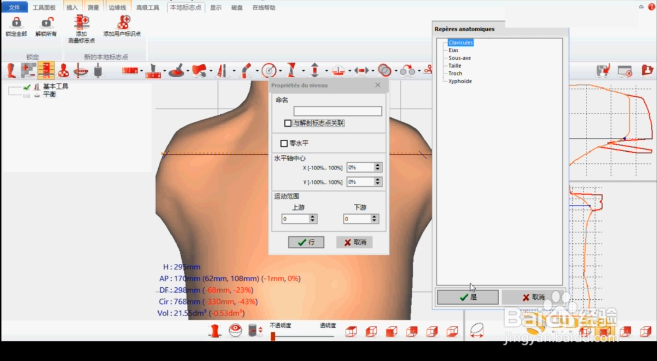
Task: Select the highlighted levels tool icon
Action: [x=46, y=70]
